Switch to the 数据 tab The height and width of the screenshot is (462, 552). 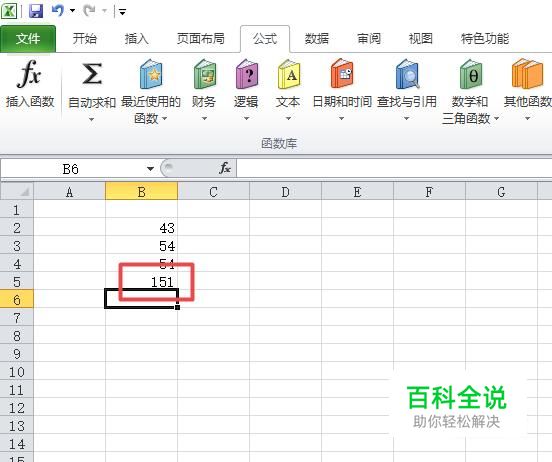316,39
